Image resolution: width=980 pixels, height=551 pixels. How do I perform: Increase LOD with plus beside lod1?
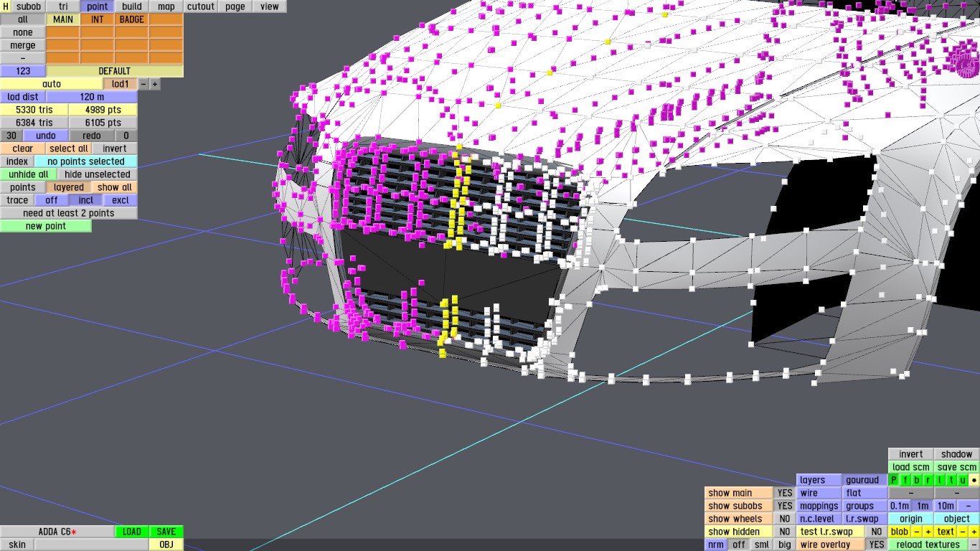[x=155, y=84]
